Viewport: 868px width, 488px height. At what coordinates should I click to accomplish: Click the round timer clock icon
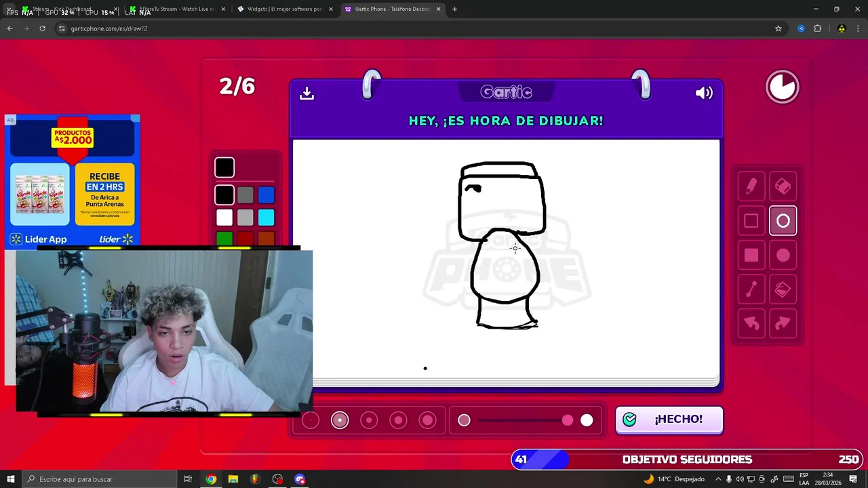point(783,87)
